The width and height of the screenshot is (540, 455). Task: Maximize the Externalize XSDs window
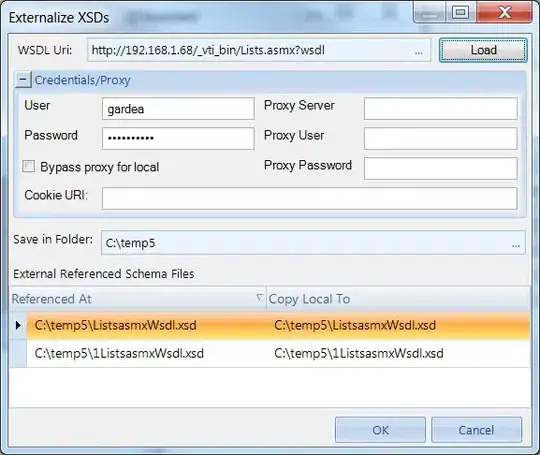[x=461, y=13]
